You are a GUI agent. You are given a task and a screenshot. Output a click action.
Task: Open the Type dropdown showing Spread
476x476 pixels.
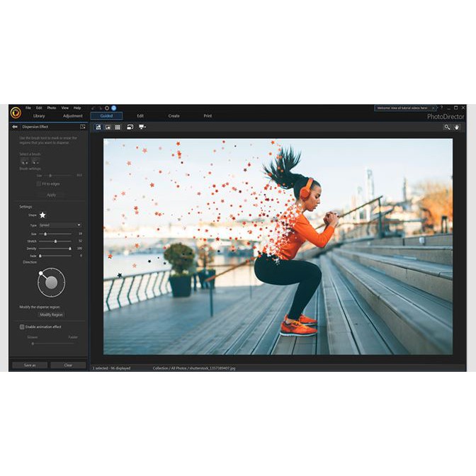tap(59, 225)
